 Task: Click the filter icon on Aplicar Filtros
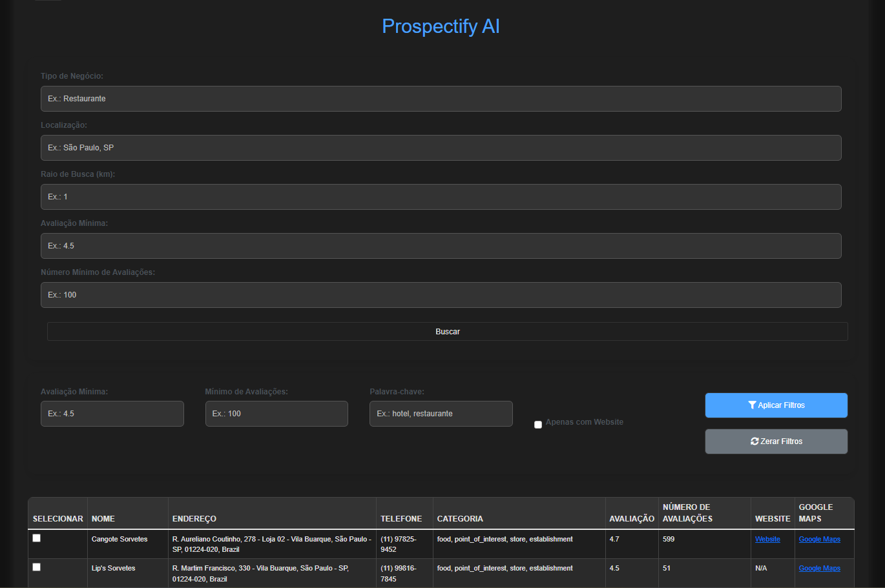point(752,405)
